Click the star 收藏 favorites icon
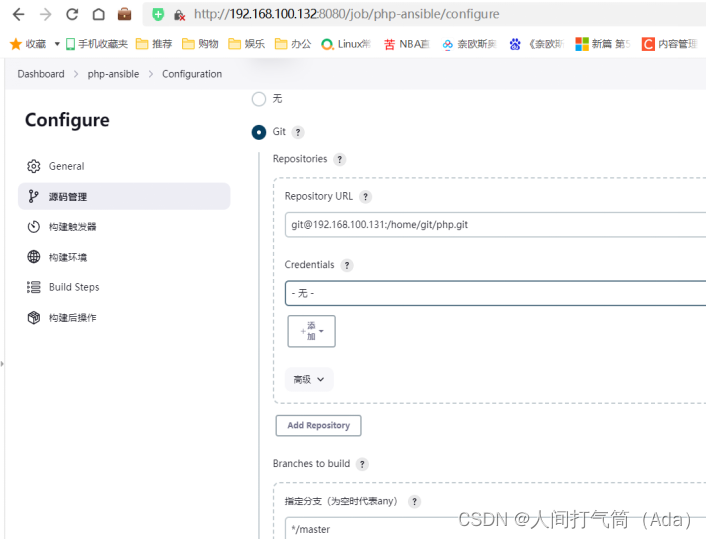Screen dimensions: 706x539 16,44
